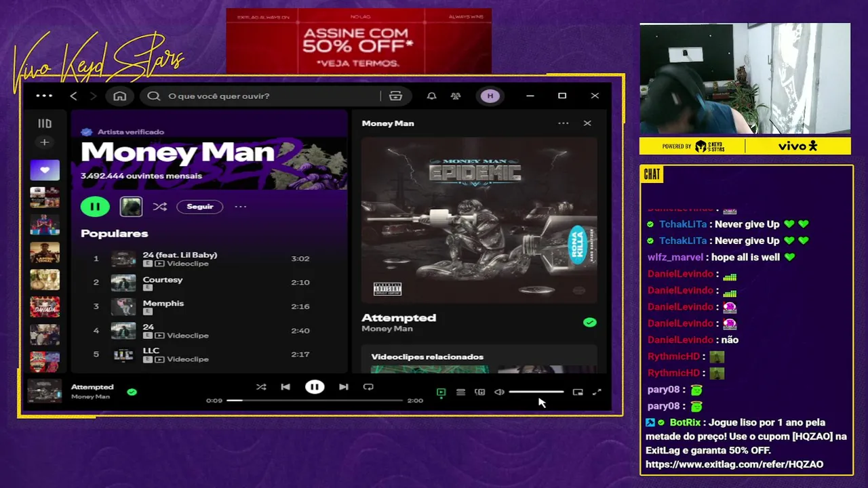Toggle shuffle on Money Man artist page
Image resolution: width=868 pixels, height=488 pixels.
[160, 207]
